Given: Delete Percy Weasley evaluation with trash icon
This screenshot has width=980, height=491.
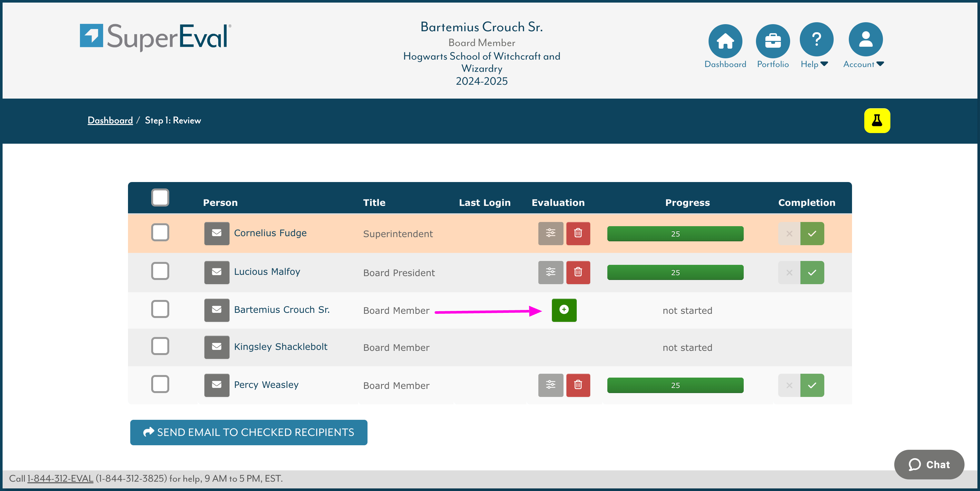Looking at the screenshot, I should [578, 385].
